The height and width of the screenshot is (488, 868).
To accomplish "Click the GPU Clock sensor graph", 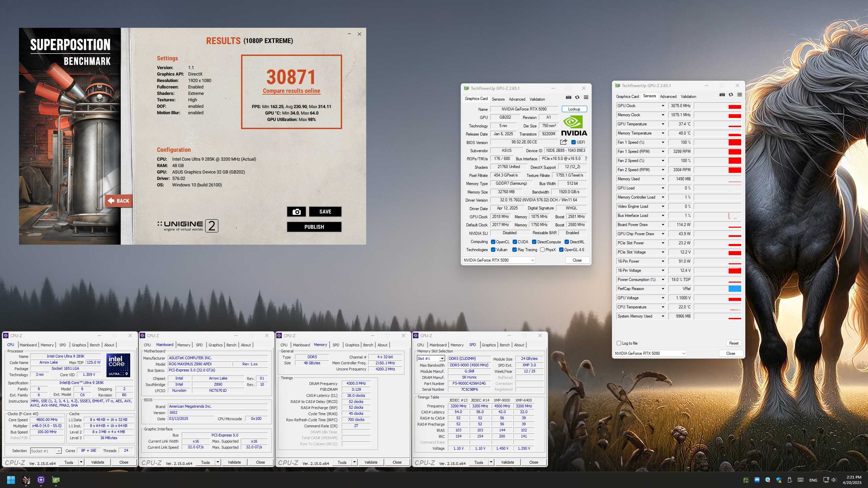I will point(717,106).
